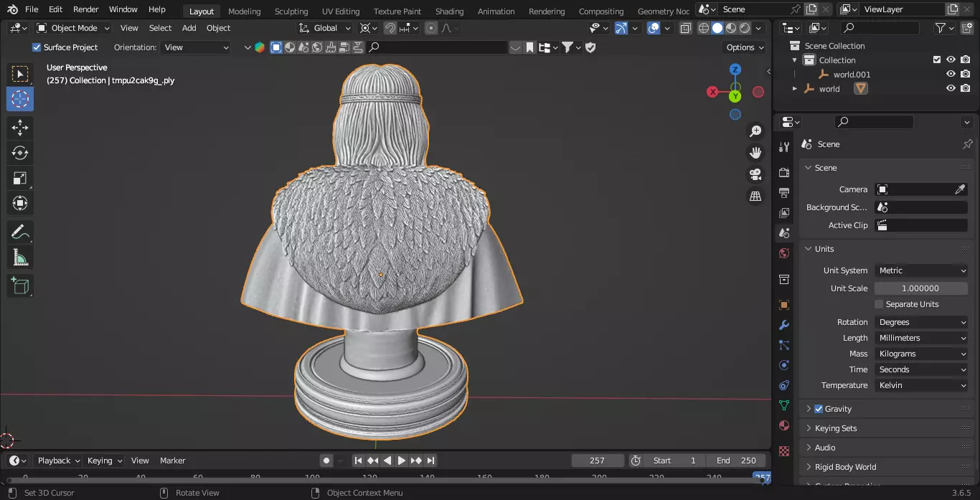Open the timeline Playback popover
This screenshot has height=500, width=980.
click(58, 461)
